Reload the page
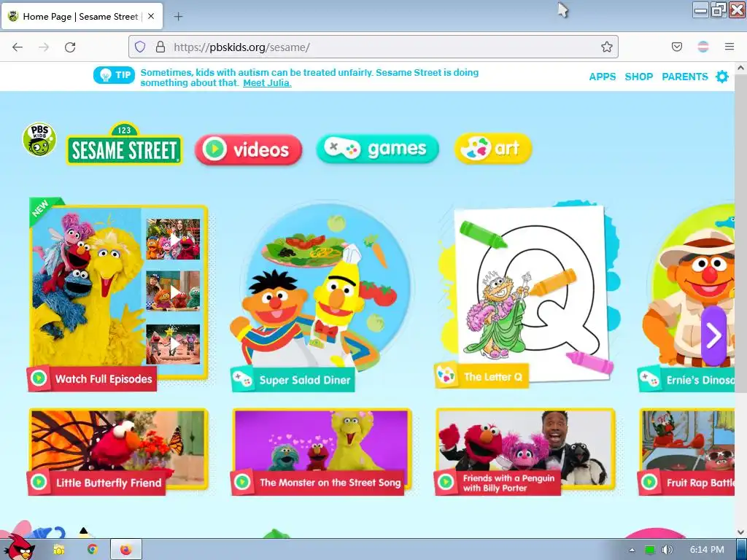Image resolution: width=747 pixels, height=560 pixels. 70,47
